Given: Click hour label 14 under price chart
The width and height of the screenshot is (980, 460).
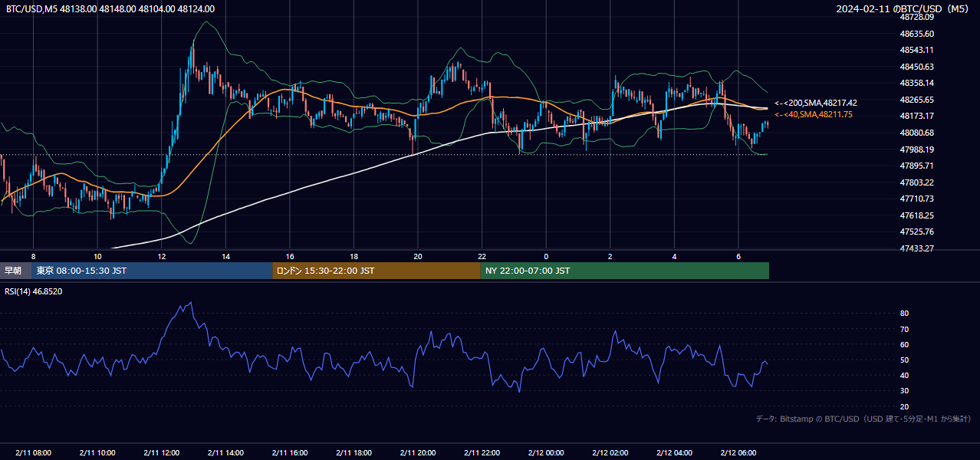Looking at the screenshot, I should (x=225, y=256).
